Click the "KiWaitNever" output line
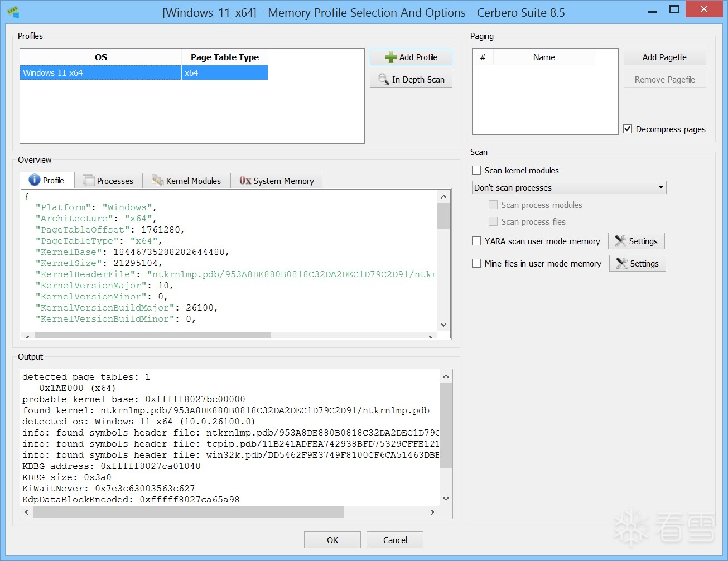The width and height of the screenshot is (728, 561). coord(109,489)
